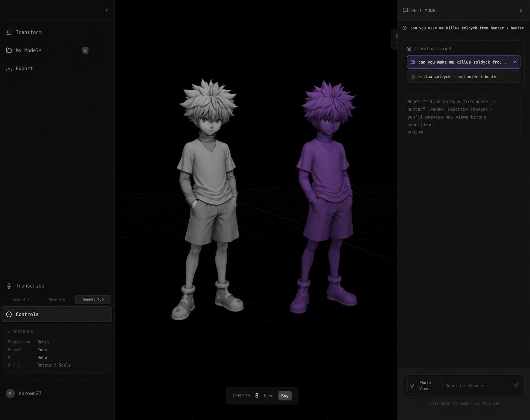This screenshot has height=420, width=530.
Task: Click the Transcribe microphone icon
Action: tap(9, 286)
